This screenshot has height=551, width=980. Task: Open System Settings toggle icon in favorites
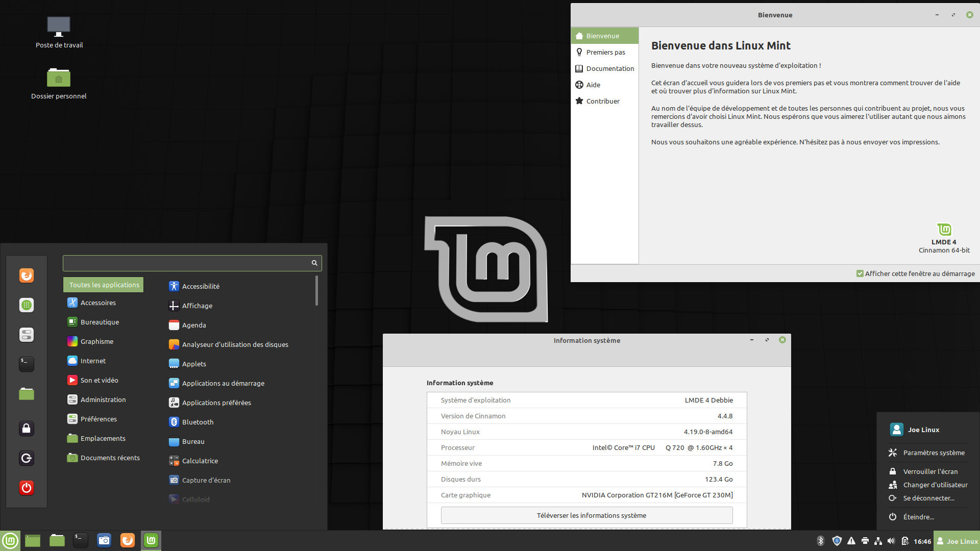pyautogui.click(x=27, y=335)
